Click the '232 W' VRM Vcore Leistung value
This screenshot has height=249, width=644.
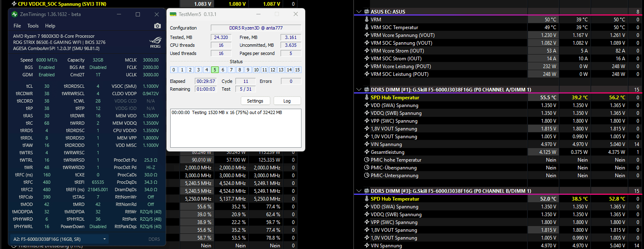[x=550, y=66]
